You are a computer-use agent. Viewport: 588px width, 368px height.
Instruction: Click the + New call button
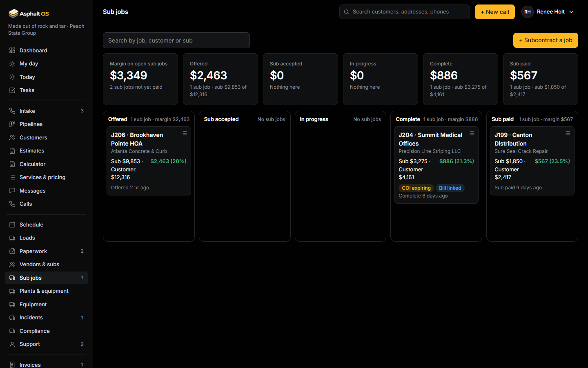[x=495, y=12]
